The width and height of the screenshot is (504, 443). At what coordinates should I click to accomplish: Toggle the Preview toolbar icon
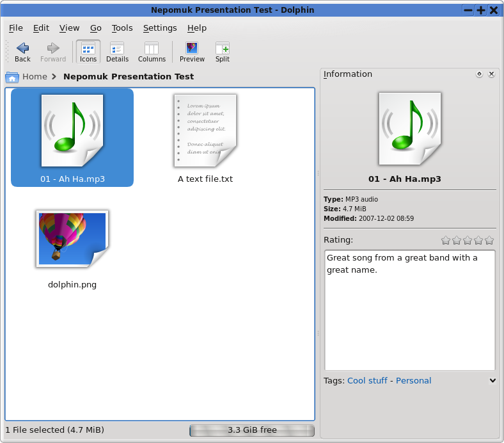[192, 51]
